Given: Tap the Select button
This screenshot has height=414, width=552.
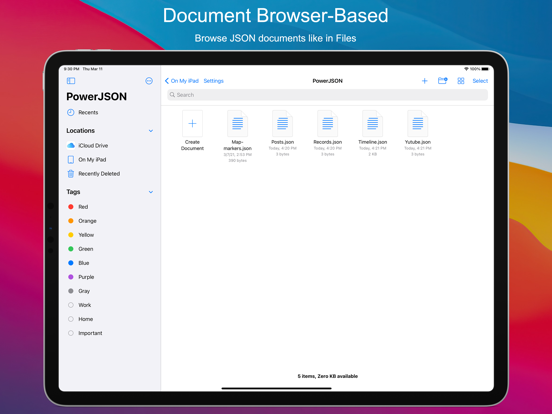Looking at the screenshot, I should click(x=480, y=81).
